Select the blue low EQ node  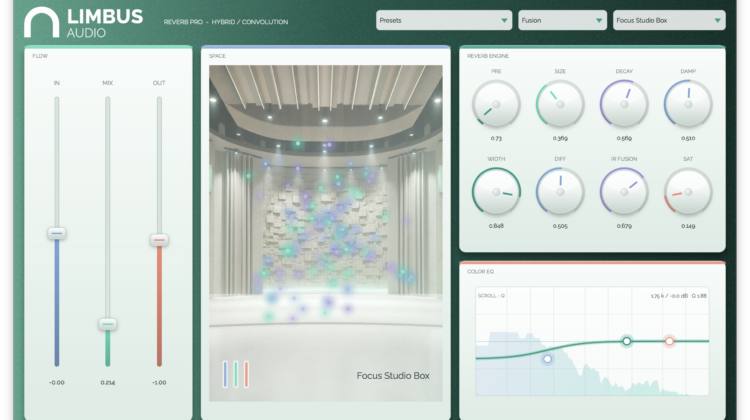click(547, 359)
